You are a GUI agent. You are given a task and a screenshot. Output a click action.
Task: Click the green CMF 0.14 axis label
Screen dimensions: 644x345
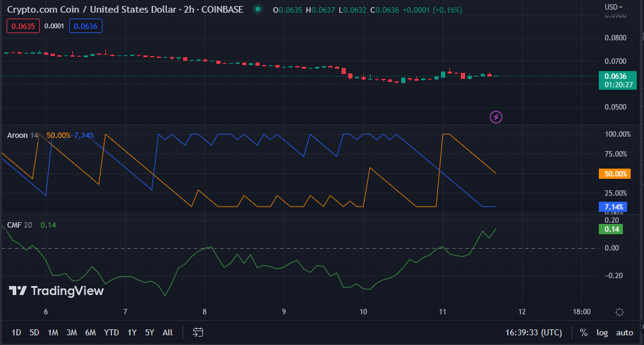coord(611,229)
